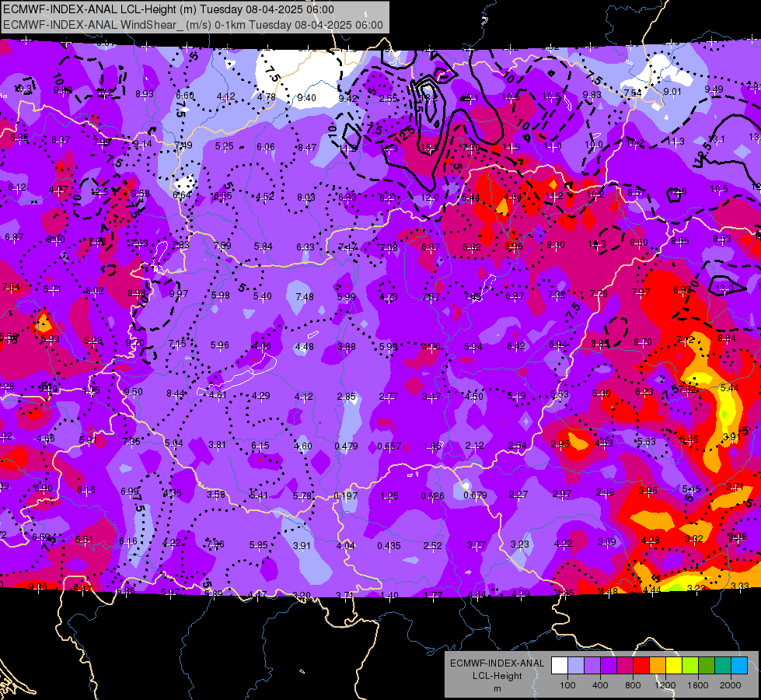This screenshot has width=761, height=700.
Task: Click the sky blue legend swatch
Action: tap(739, 666)
